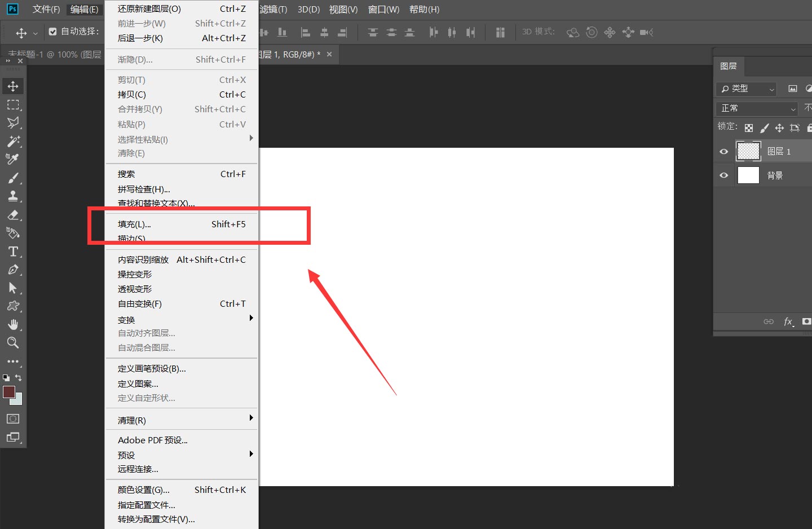Select the Zoom tool

pos(13,343)
